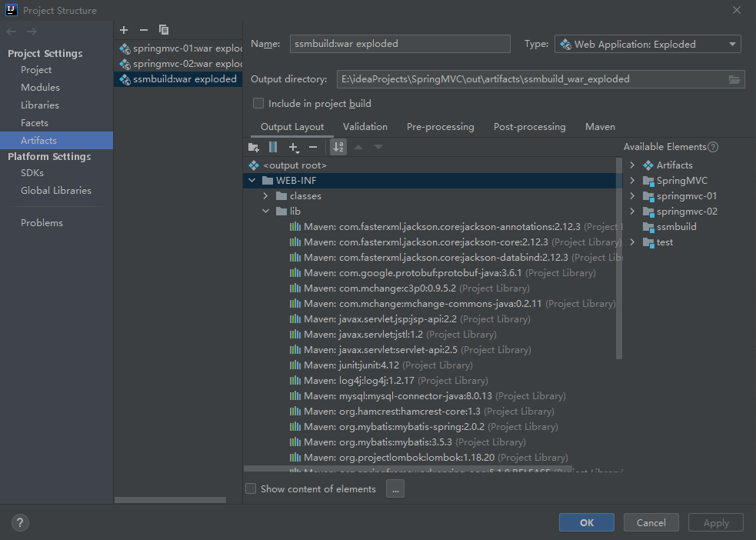Screen dimensions: 756x540
Task: Click the output root icon
Action: click(x=254, y=165)
